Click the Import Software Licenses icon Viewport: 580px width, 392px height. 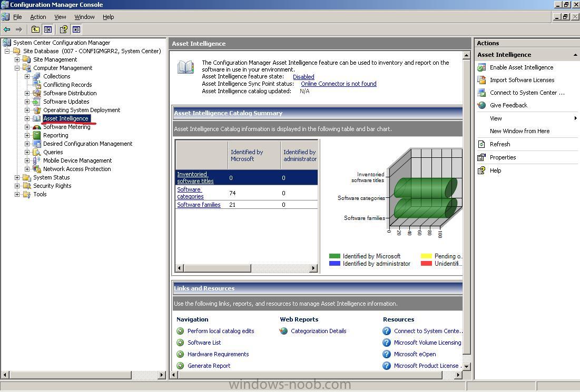point(481,80)
